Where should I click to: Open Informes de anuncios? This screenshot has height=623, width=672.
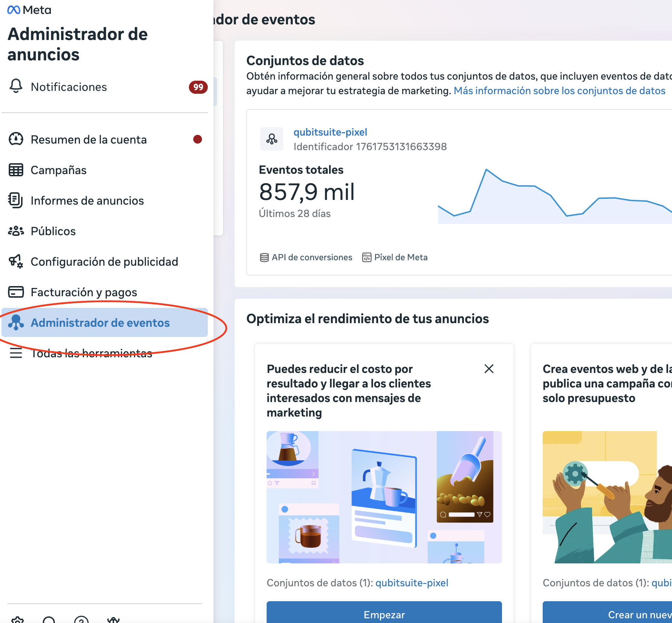pyautogui.click(x=105, y=200)
